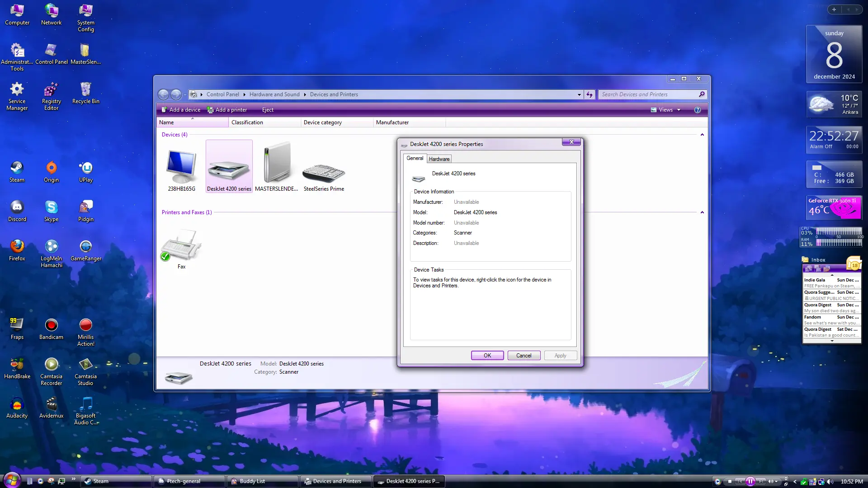Sort by the Manufacturer column header
This screenshot has width=868, height=488.
click(x=409, y=122)
